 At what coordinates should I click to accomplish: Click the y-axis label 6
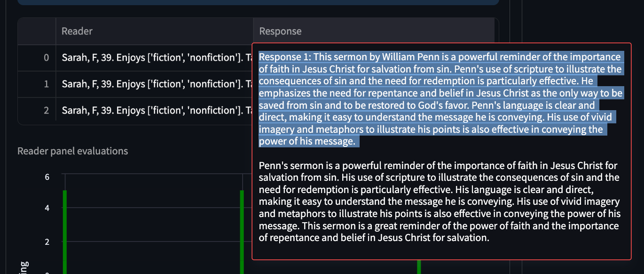tap(47, 177)
